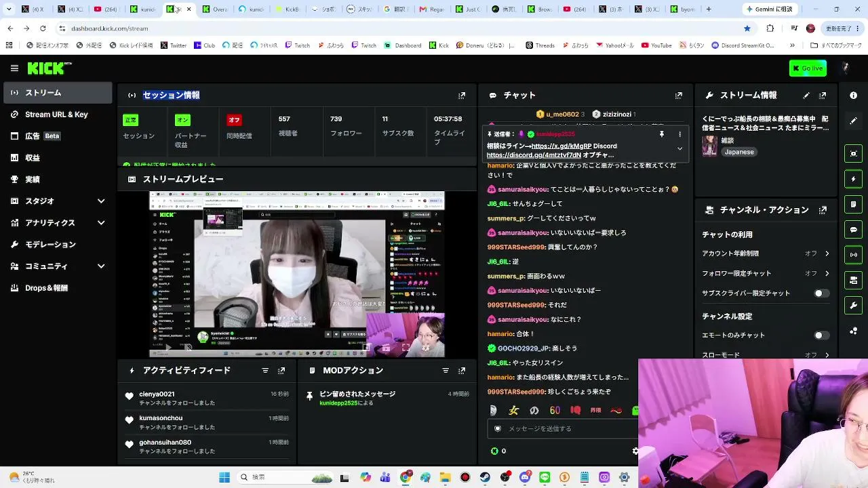Pop out the MODアクション panel
Viewport: 868px width, 488px height.
pos(462,371)
